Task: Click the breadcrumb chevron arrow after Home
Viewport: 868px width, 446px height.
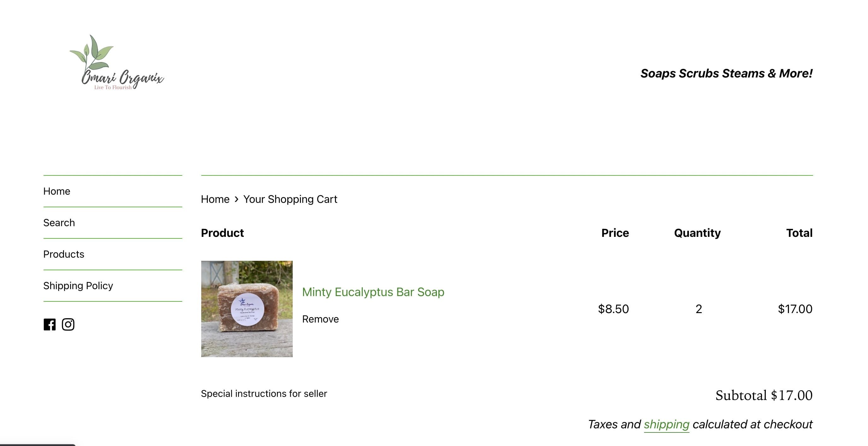Action: pos(237,199)
